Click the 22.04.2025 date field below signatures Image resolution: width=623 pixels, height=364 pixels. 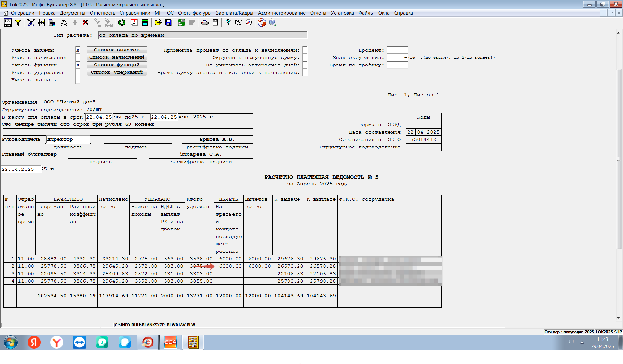coord(21,169)
